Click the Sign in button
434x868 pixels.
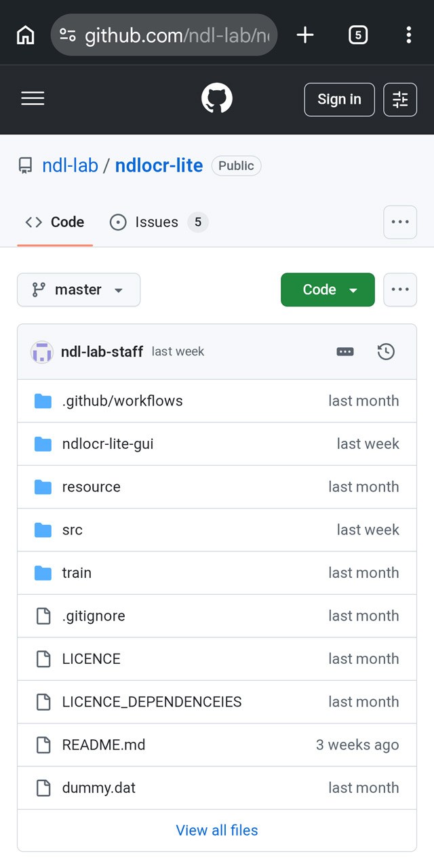(x=339, y=100)
